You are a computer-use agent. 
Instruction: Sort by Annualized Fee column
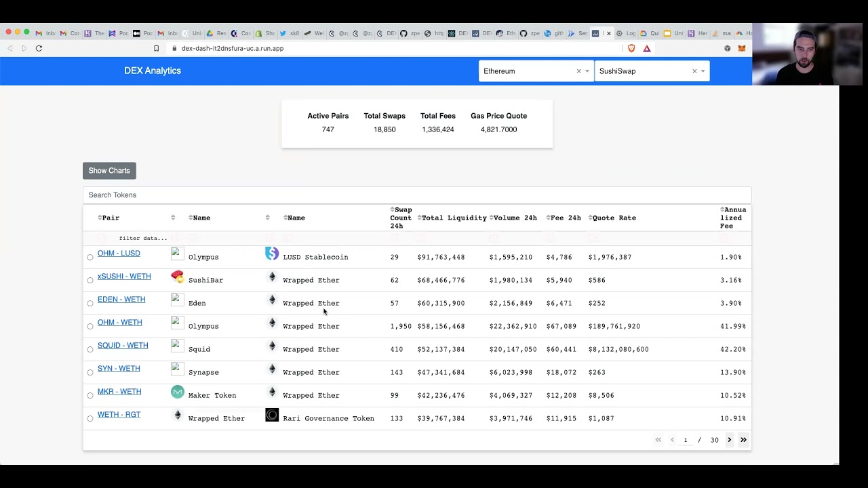[x=733, y=218]
